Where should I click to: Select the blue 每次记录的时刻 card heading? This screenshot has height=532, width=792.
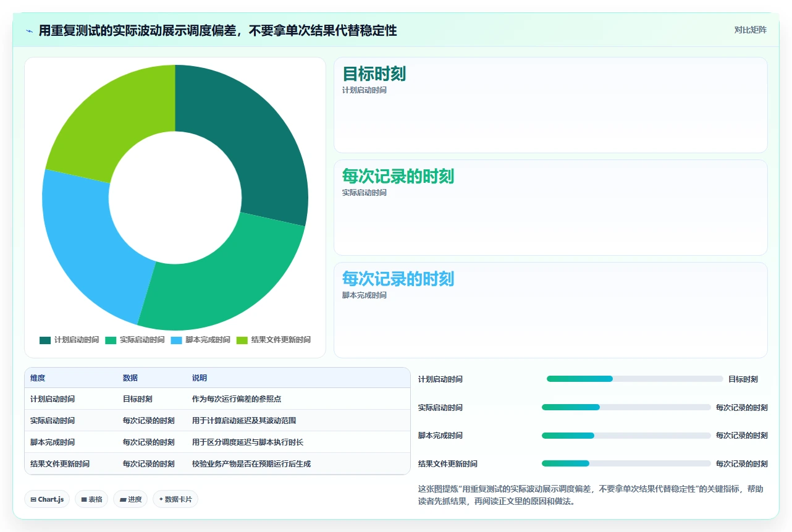click(x=398, y=279)
